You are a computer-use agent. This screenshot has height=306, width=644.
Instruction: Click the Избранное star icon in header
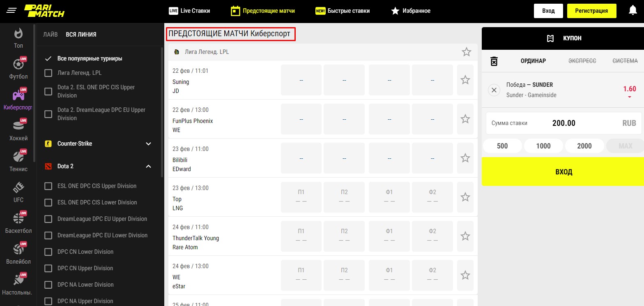(395, 11)
